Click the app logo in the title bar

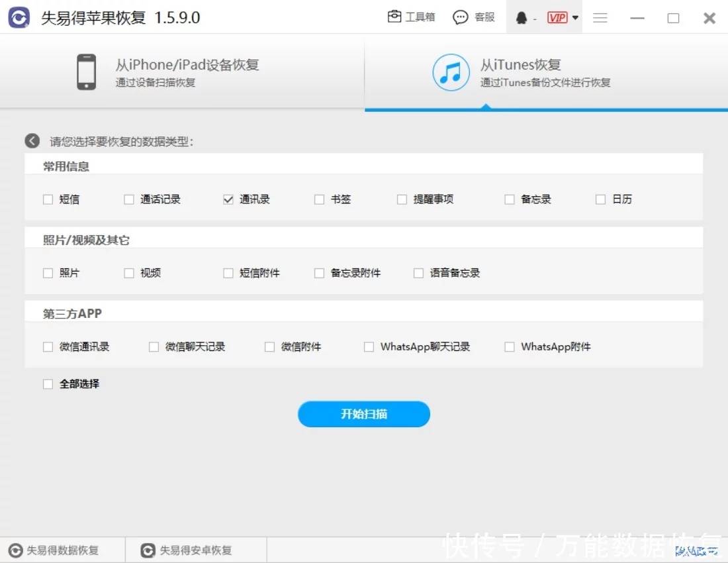pyautogui.click(x=19, y=17)
